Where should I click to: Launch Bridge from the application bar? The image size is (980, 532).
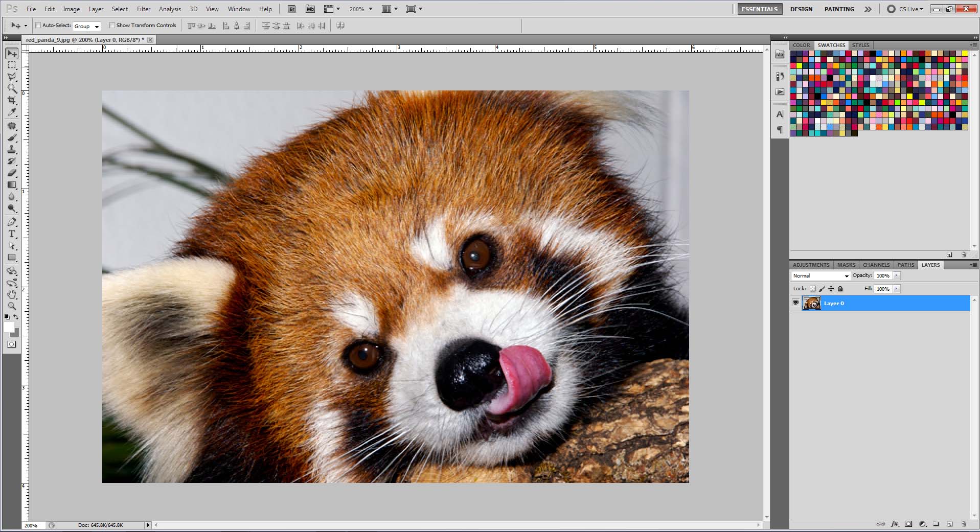pos(291,9)
